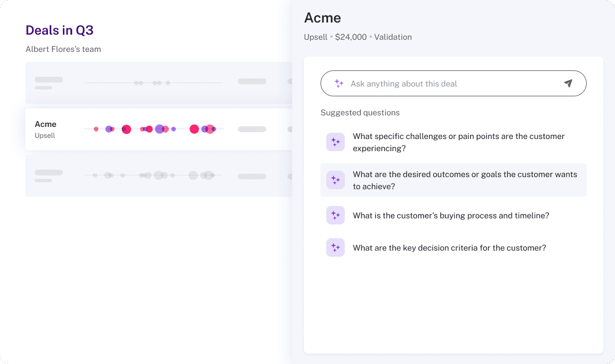
Task: Pick 'What are the key decision criteria' question
Action: click(449, 247)
